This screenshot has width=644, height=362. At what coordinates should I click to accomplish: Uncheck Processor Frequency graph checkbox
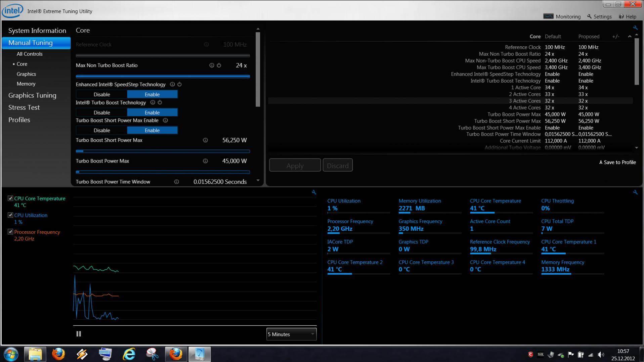click(10, 232)
